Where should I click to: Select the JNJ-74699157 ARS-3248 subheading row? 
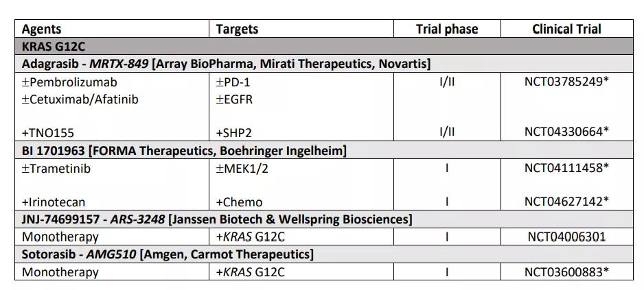[217, 220]
